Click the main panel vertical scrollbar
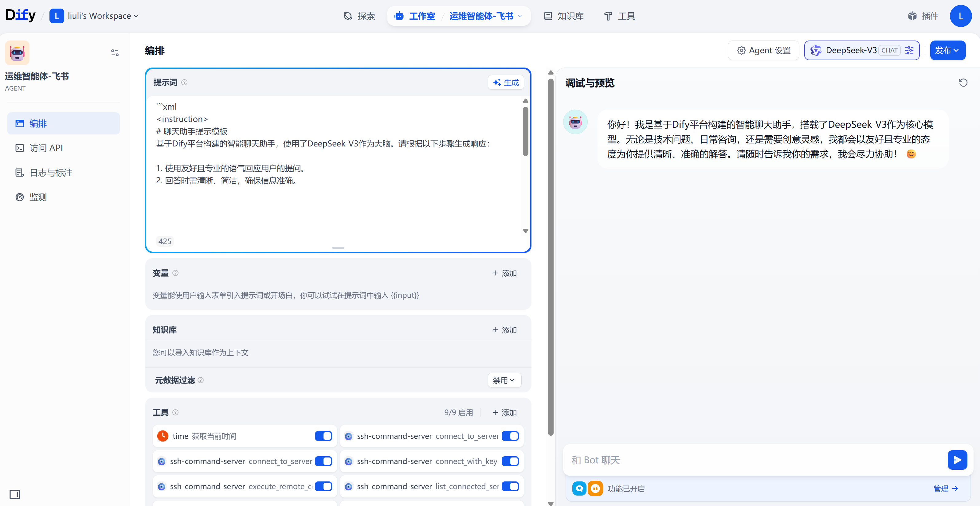Screen dimensions: 980x506 click(551, 257)
